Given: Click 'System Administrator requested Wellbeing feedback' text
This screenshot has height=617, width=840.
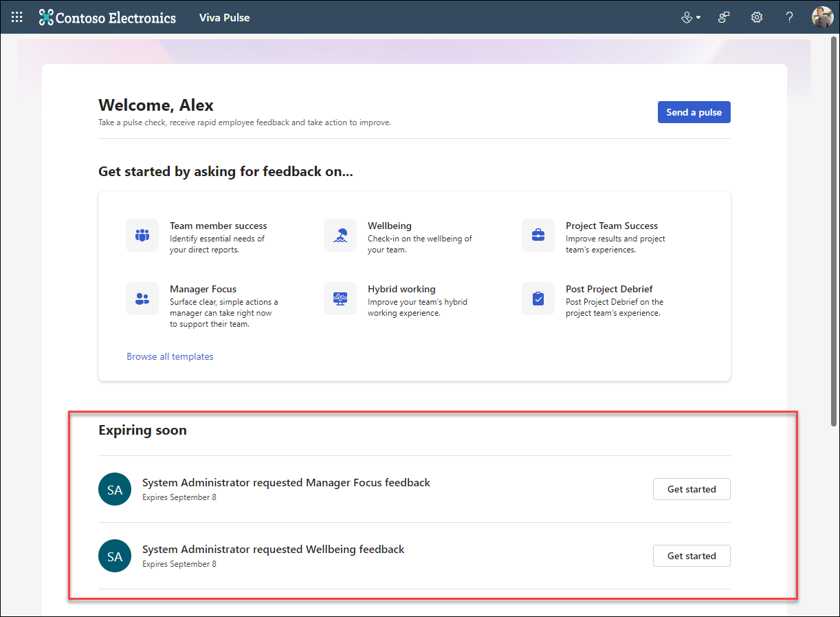Looking at the screenshot, I should pos(273,550).
